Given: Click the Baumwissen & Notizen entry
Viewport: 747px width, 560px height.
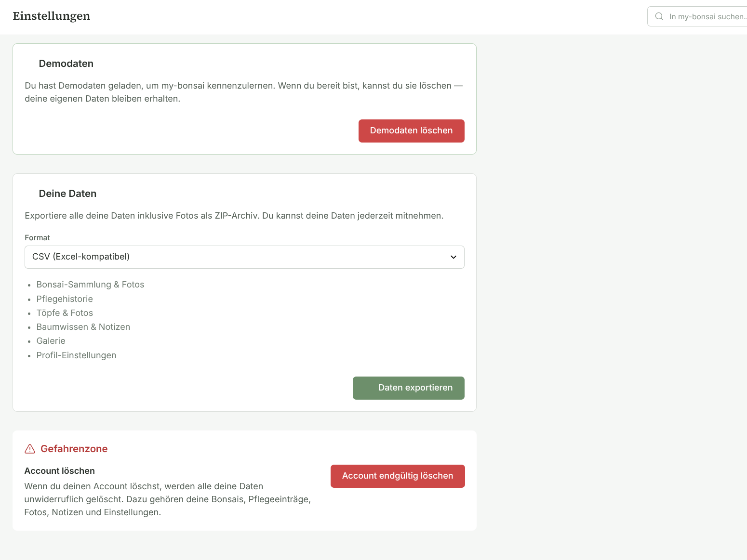Looking at the screenshot, I should [x=83, y=326].
